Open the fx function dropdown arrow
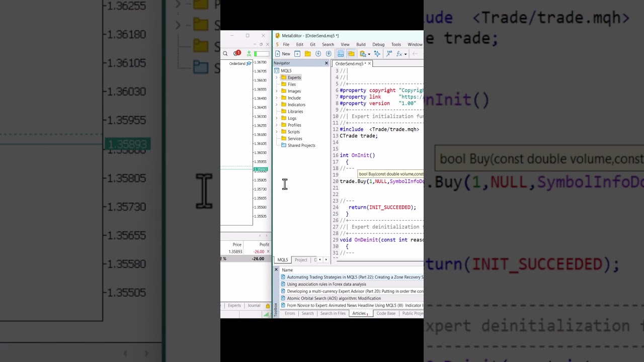The height and width of the screenshot is (362, 644). [406, 54]
